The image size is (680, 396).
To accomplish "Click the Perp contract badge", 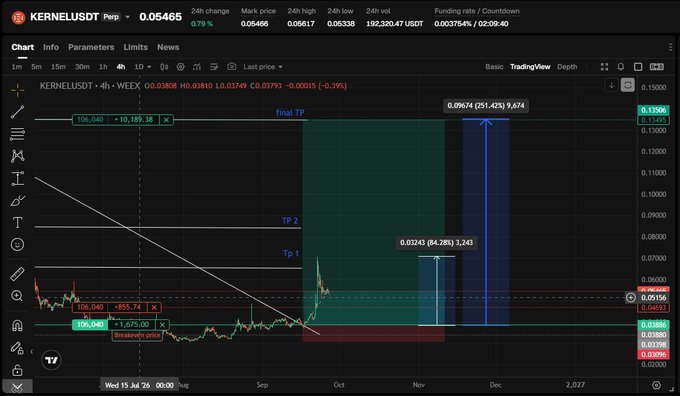I will click(111, 17).
